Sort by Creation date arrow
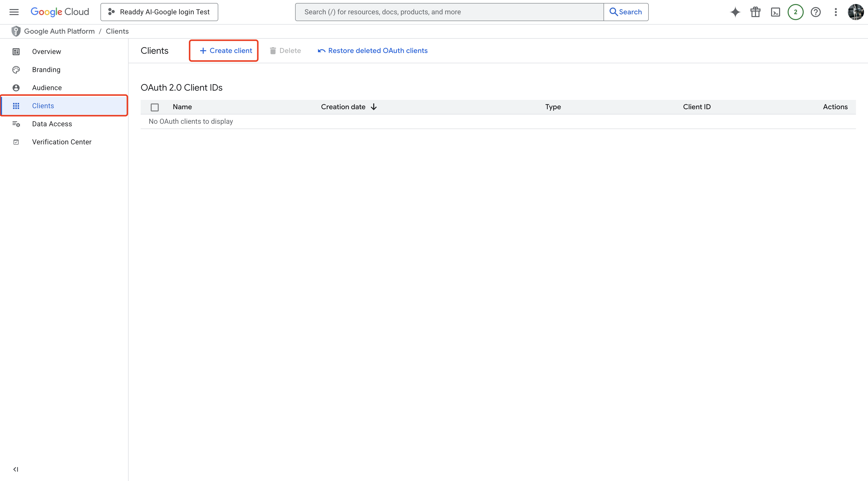 pos(373,107)
